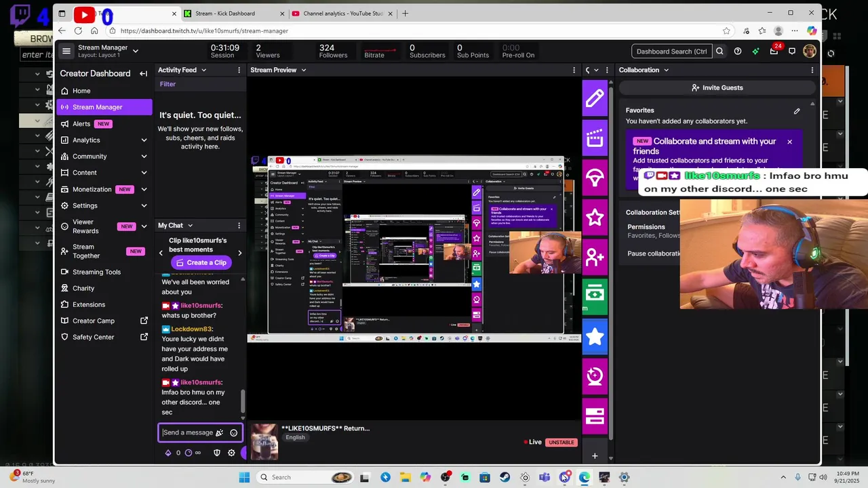Open Collaboration panel three-dot options
Viewport: 868px width, 488px height.
point(812,70)
